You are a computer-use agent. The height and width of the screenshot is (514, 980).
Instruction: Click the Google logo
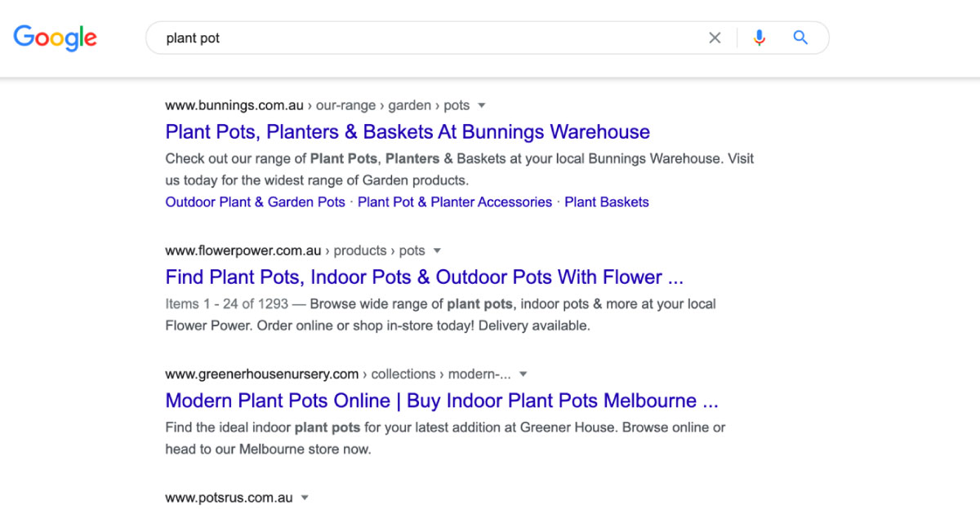point(56,38)
